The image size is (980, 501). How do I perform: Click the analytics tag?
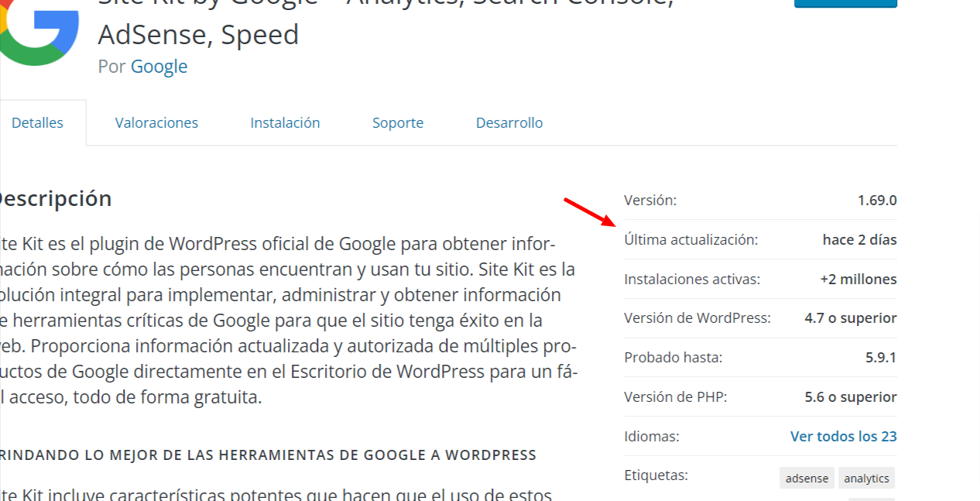tap(866, 478)
